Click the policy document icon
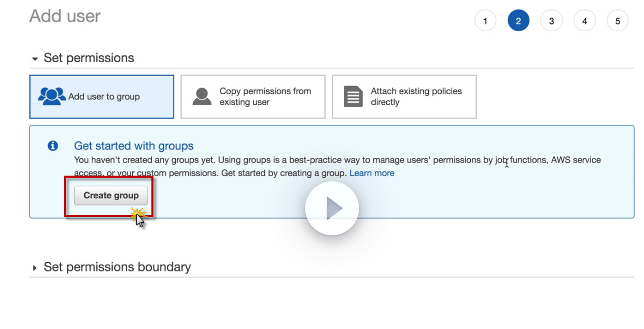This screenshot has width=644, height=329. 353,97
